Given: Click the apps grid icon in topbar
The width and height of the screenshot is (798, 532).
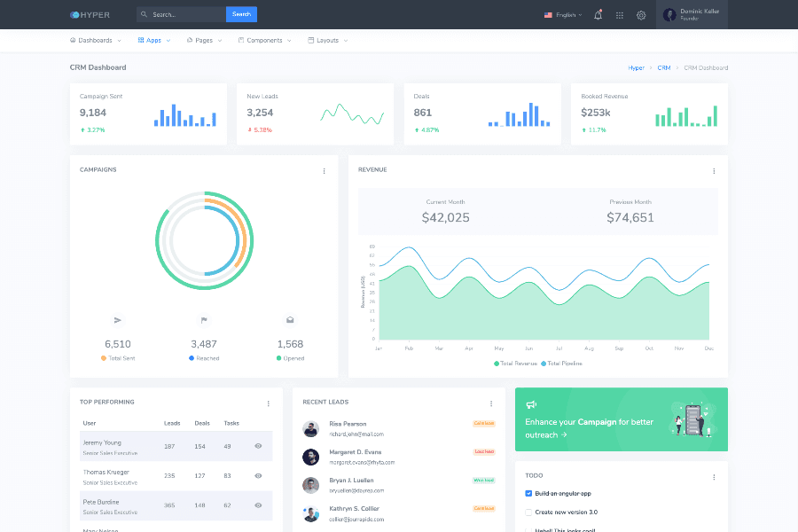Looking at the screenshot, I should 619,15.
